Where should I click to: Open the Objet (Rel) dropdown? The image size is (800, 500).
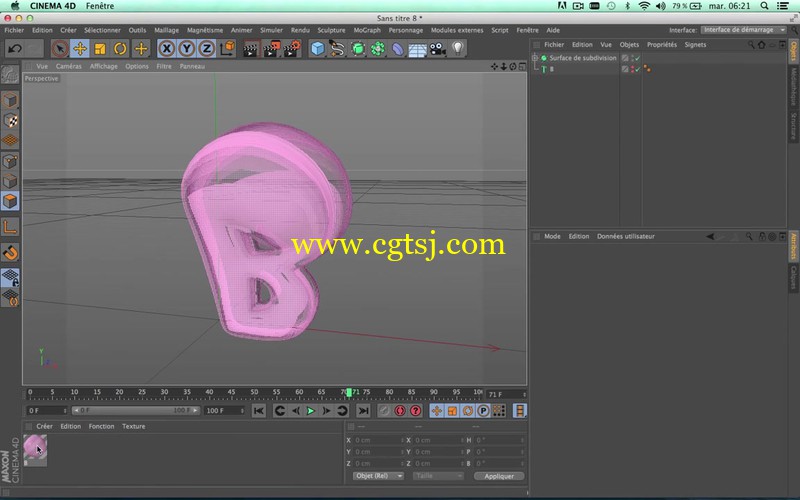click(x=378, y=476)
